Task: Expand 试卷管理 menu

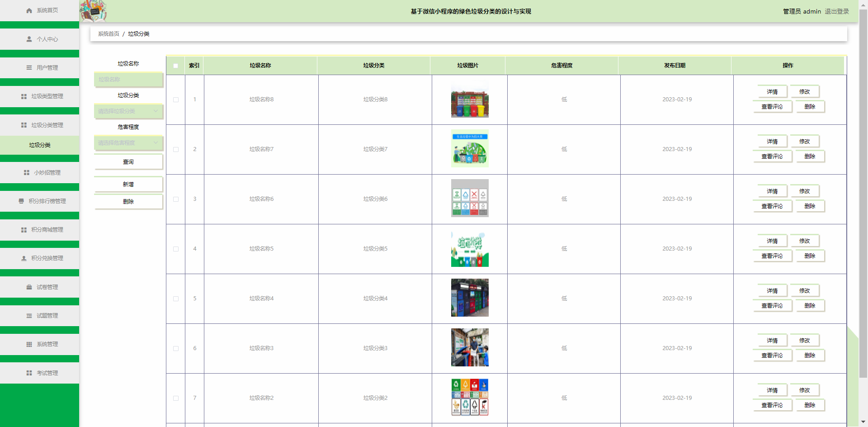Action: [40, 287]
